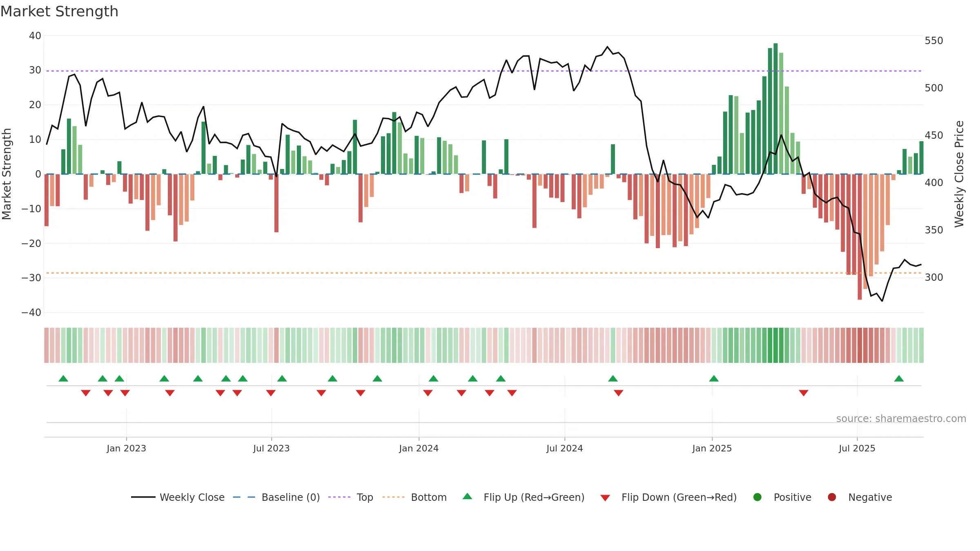Click the green Flip Up triangle legend icon
The height and width of the screenshot is (551, 980).
(468, 496)
